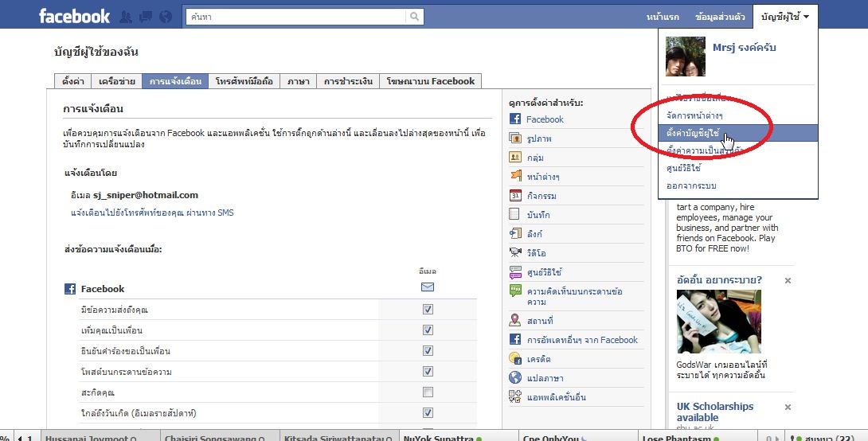Select the หน้าต่างๆ pages flag icon

514,176
